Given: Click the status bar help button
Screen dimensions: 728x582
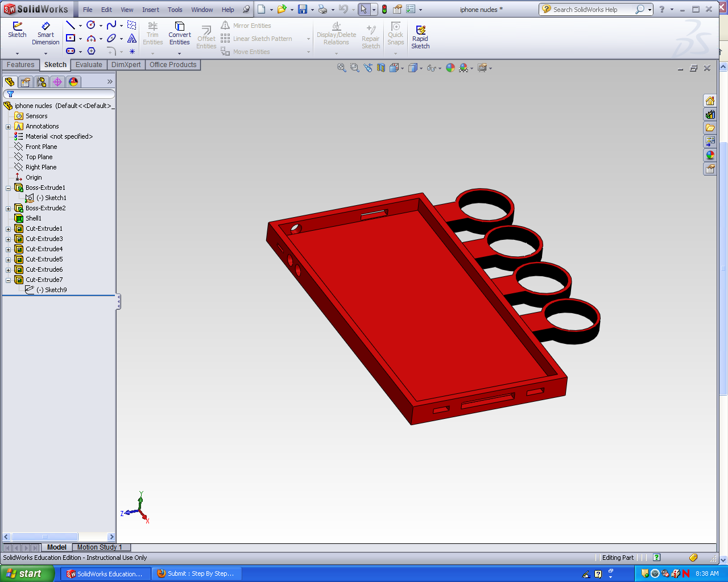Looking at the screenshot, I should point(657,558).
